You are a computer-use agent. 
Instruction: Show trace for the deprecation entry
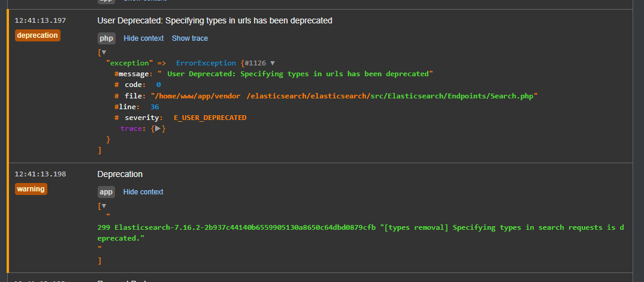[x=190, y=38]
